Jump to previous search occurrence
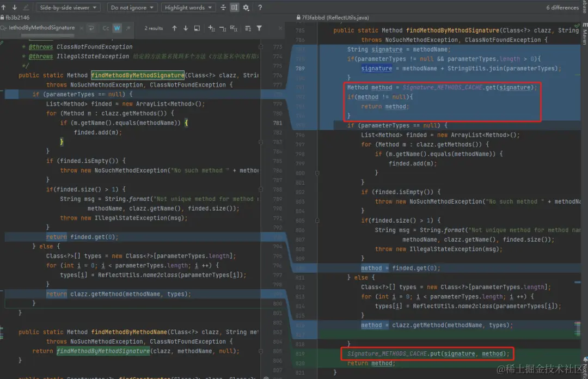Screen dimensions: 588x379 pyautogui.click(x=174, y=28)
